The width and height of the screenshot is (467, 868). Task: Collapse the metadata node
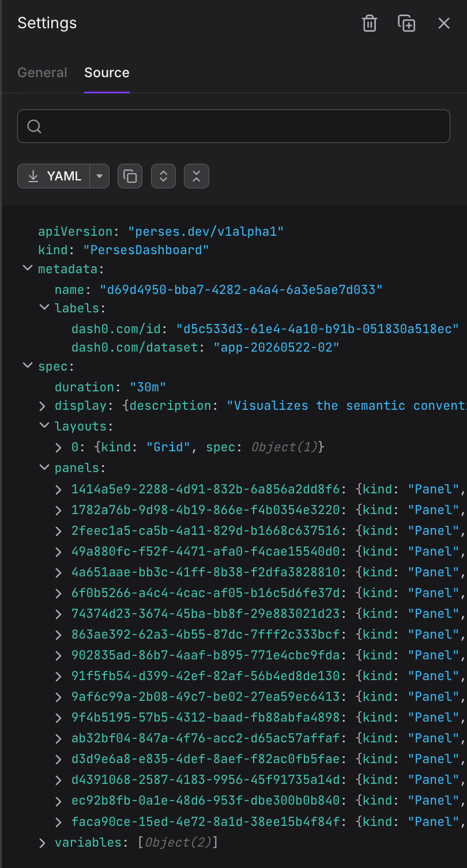pyautogui.click(x=27, y=268)
